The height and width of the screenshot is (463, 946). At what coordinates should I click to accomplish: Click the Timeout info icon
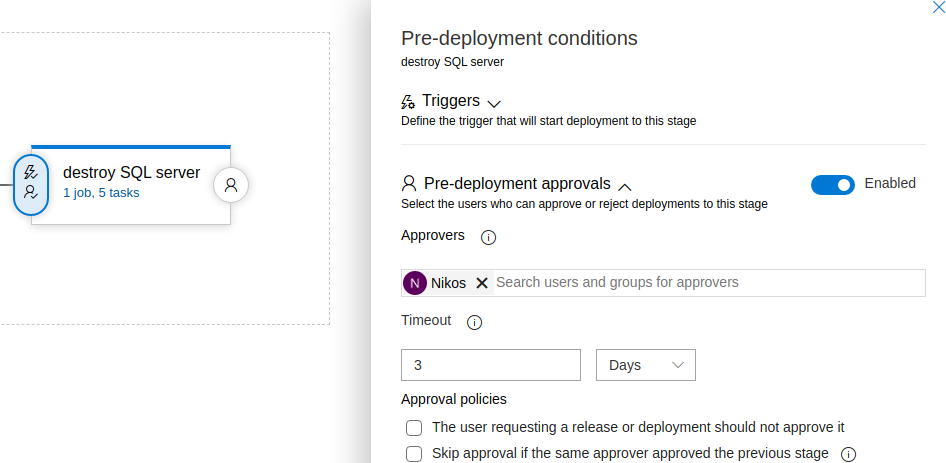click(x=475, y=322)
